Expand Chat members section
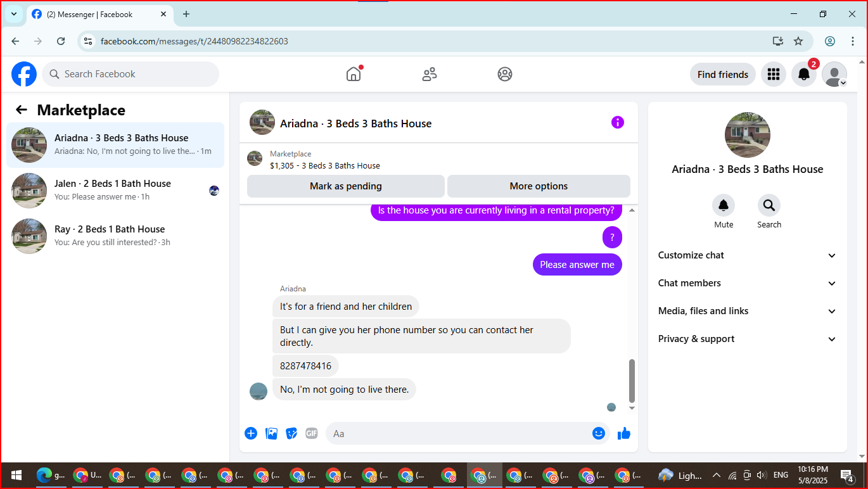This screenshot has height=489, width=868. coord(748,283)
